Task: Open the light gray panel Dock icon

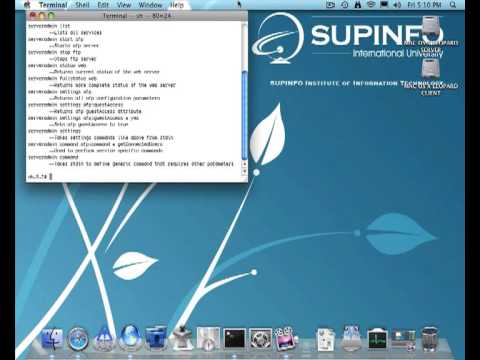Action: [208, 338]
